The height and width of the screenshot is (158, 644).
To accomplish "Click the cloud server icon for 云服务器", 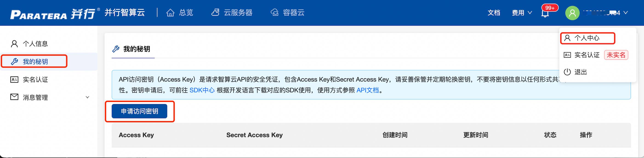I will click(215, 12).
